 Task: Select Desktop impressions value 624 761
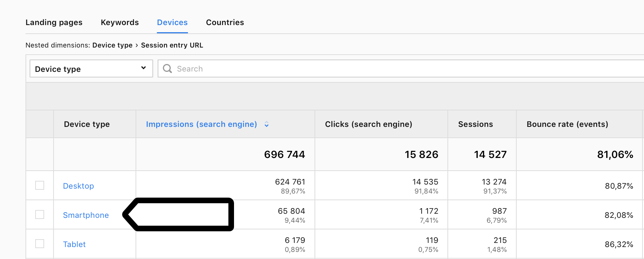[290, 182]
